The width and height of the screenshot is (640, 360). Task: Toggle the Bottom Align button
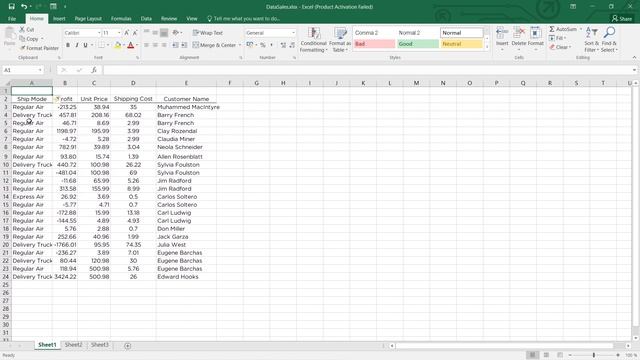tap(164, 33)
